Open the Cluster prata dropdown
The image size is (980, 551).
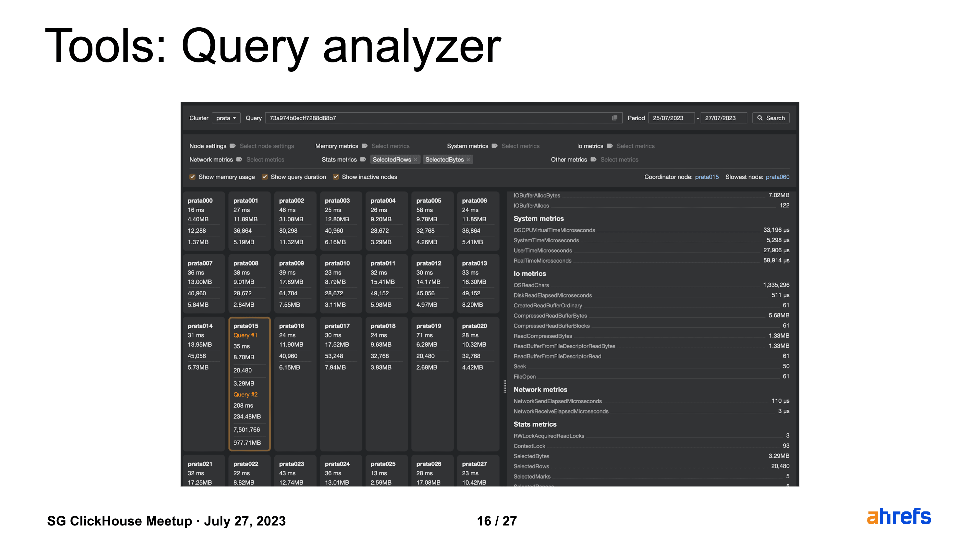[x=226, y=118]
